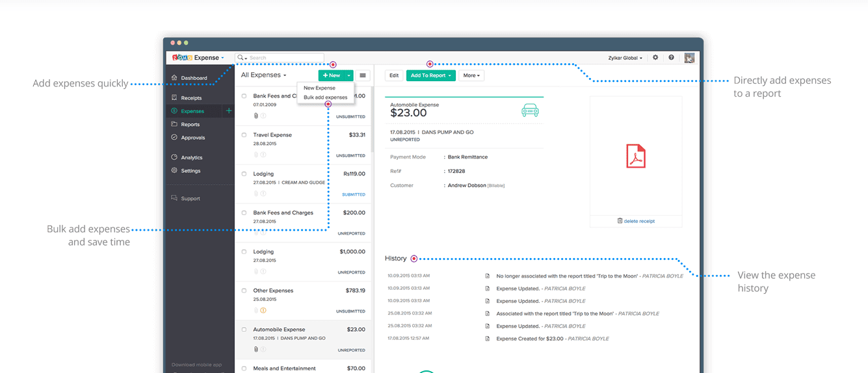Click the green New button
Viewport: 868px width, 373px height.
(331, 75)
